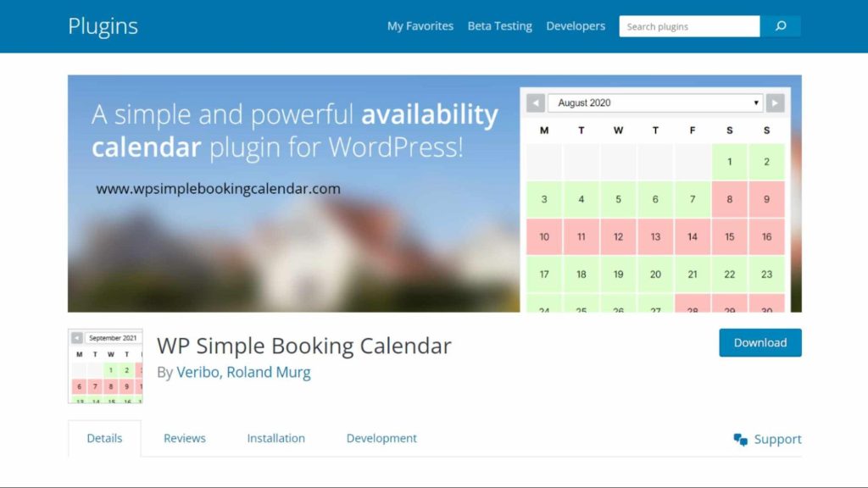Select August 1 in the calendar
The image size is (868, 488).
(730, 162)
